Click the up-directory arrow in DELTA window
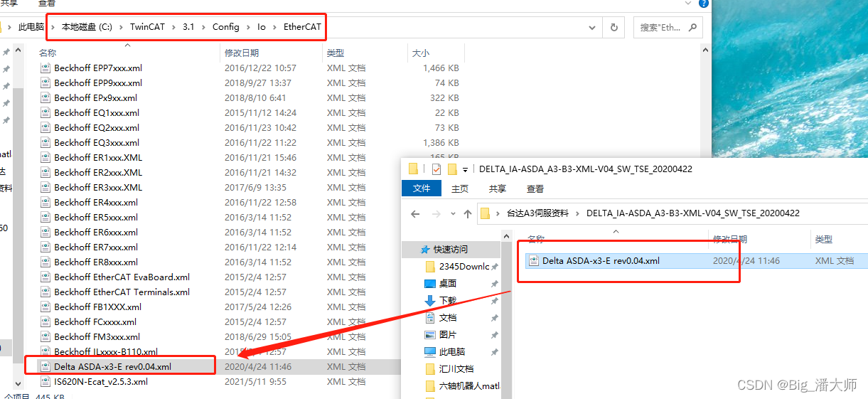The height and width of the screenshot is (399, 868). (x=467, y=213)
